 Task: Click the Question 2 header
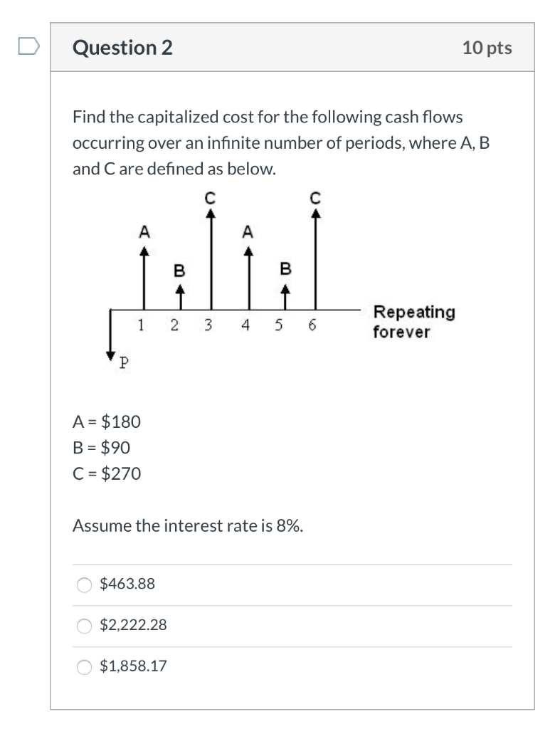[x=122, y=48]
